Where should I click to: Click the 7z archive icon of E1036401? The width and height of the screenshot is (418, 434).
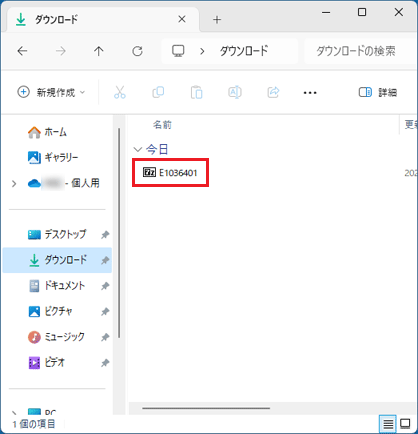(149, 172)
